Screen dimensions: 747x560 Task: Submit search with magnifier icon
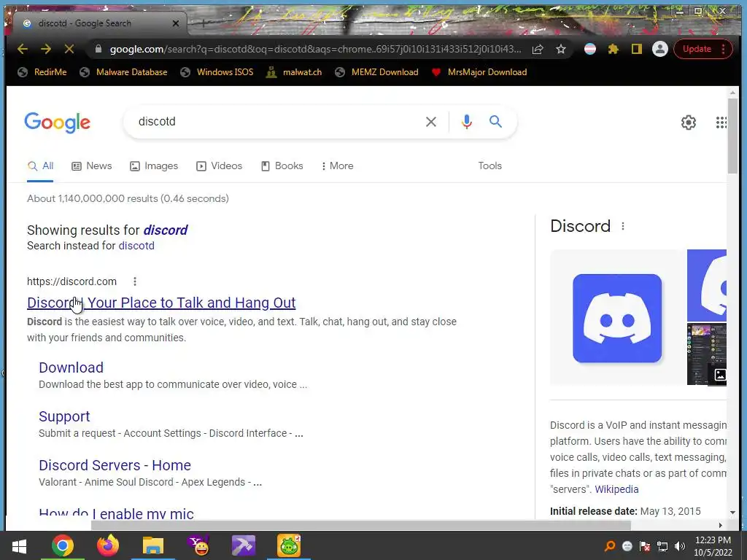pos(495,122)
